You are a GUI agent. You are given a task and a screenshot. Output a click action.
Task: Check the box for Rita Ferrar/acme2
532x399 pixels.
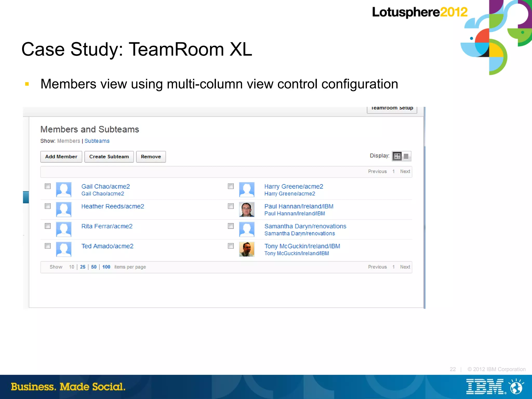[x=48, y=226]
